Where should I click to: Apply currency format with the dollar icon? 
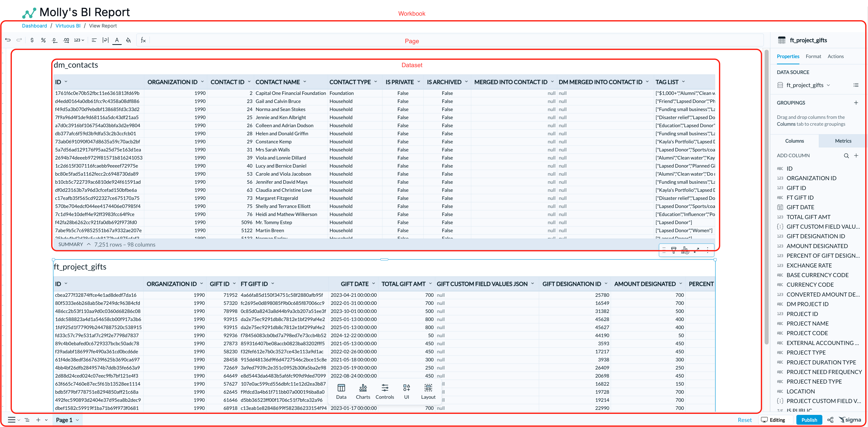click(x=32, y=40)
